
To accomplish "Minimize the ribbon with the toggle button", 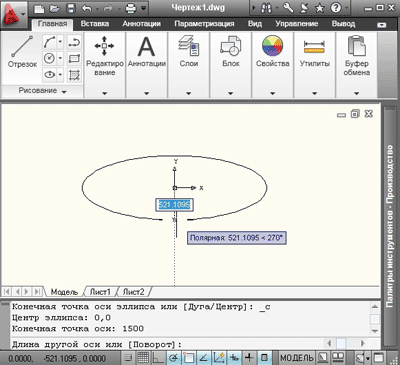I will coord(382,25).
